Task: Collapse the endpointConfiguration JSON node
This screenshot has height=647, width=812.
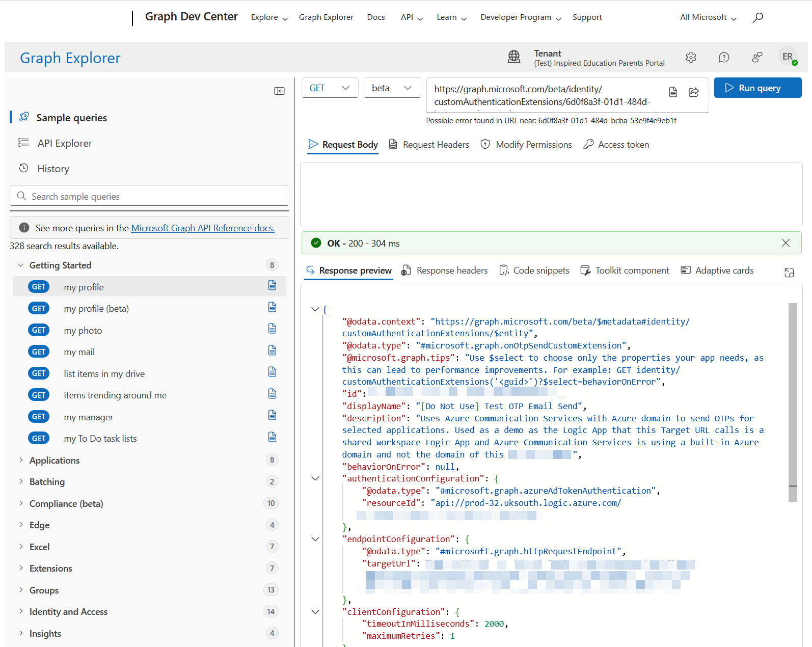Action: (x=315, y=539)
